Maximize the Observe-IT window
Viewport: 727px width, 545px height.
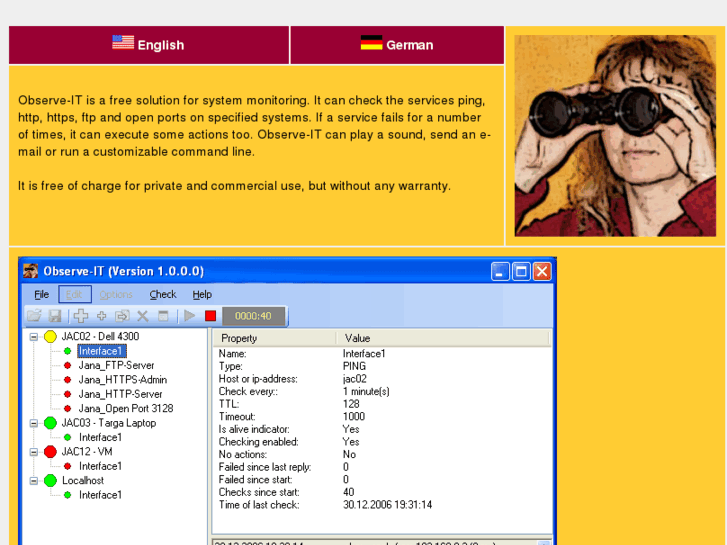[521, 271]
